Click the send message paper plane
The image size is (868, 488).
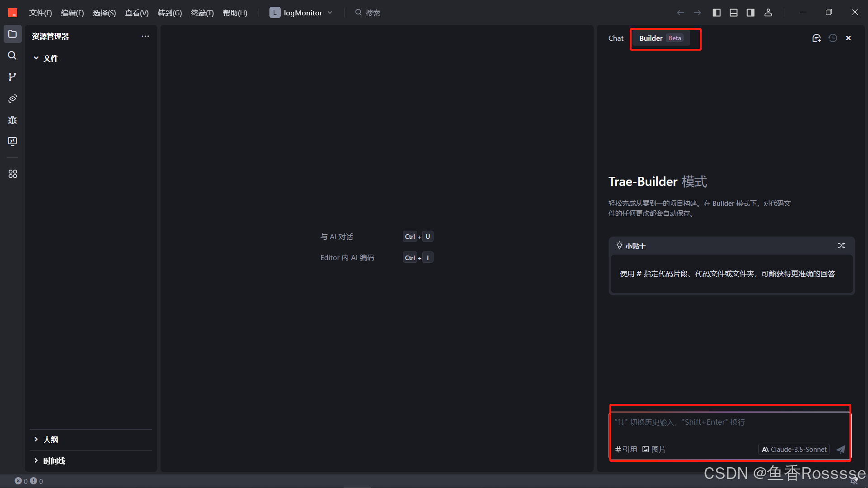tap(840, 449)
